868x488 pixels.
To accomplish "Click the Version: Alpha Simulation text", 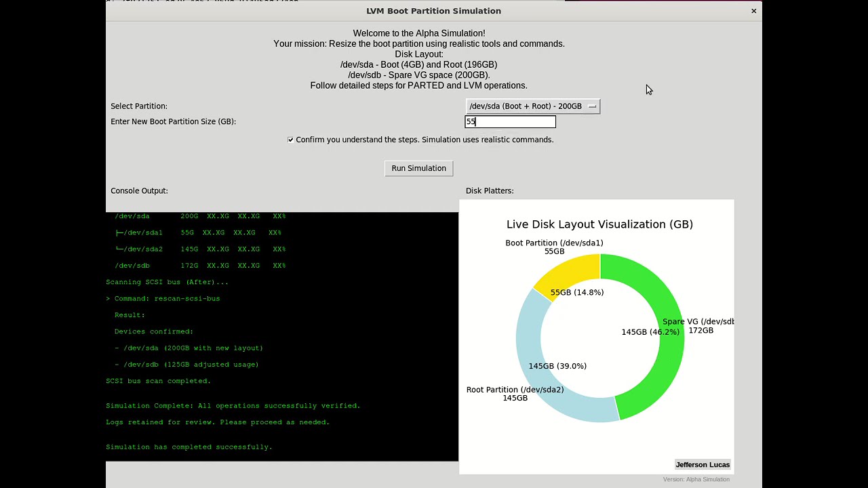I will pos(696,480).
